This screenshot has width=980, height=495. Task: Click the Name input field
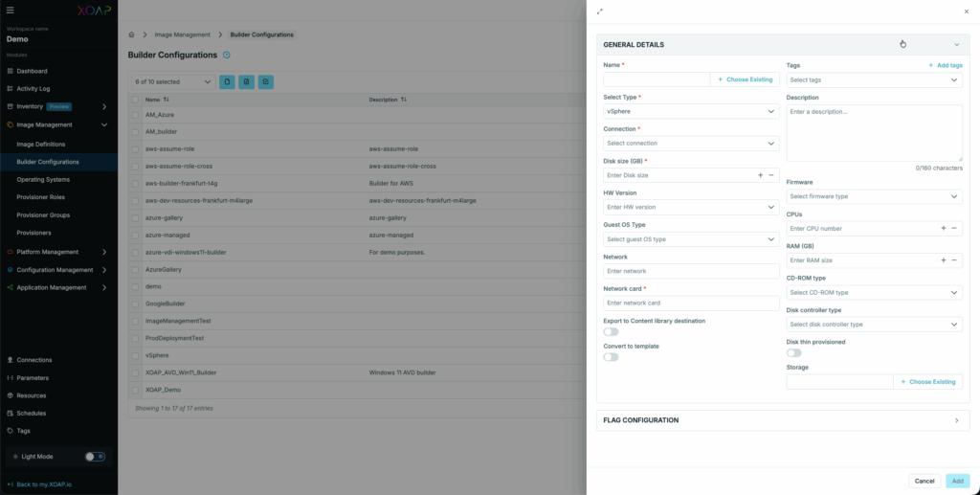pos(657,79)
